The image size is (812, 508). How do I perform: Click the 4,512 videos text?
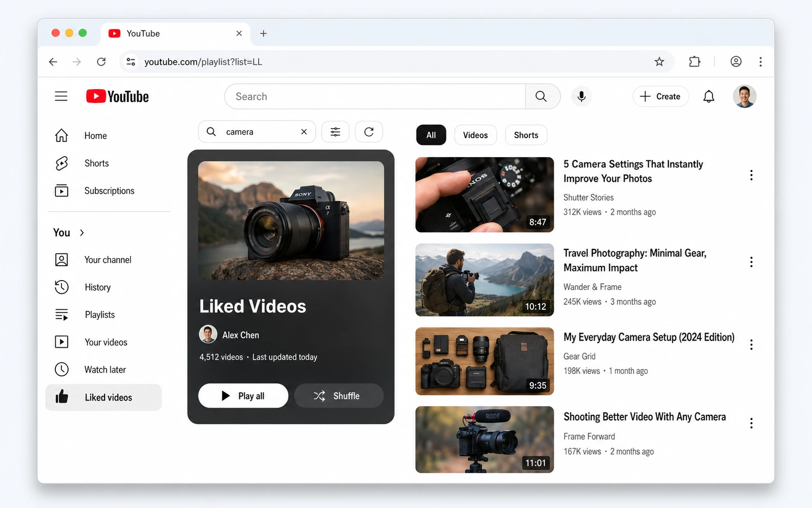(221, 357)
